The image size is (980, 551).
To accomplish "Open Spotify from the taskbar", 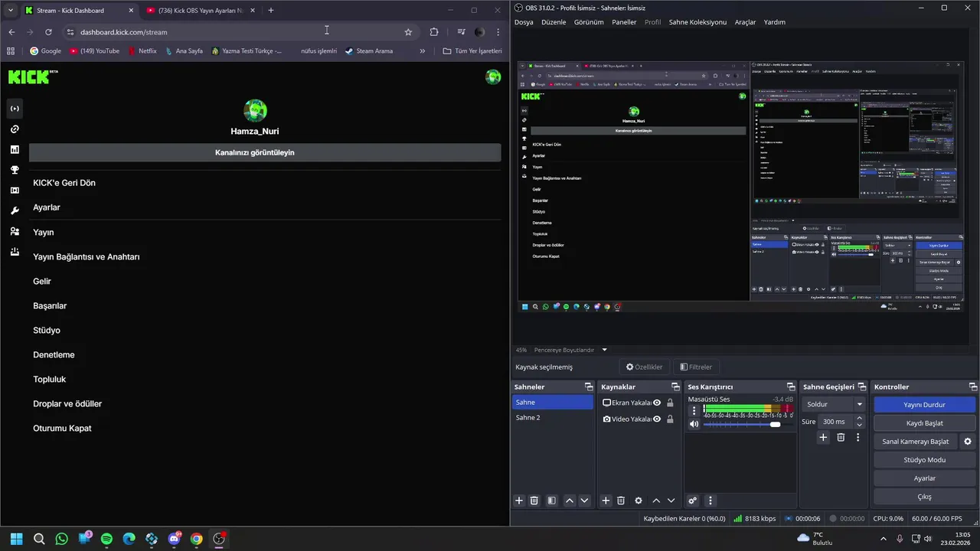I will (106, 539).
